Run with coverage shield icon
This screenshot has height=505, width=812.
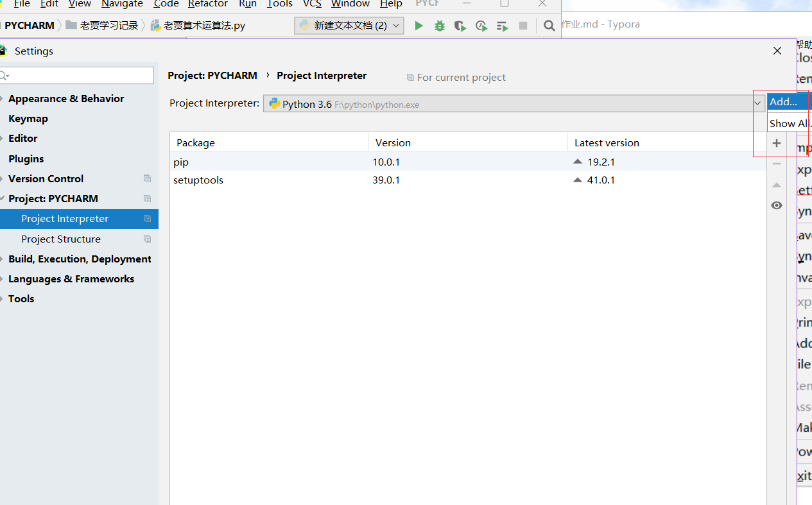[x=460, y=26]
